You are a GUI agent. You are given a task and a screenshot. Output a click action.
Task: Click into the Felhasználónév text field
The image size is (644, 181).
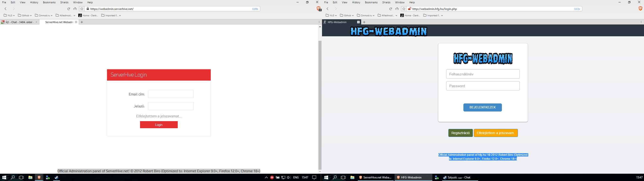coord(483,74)
